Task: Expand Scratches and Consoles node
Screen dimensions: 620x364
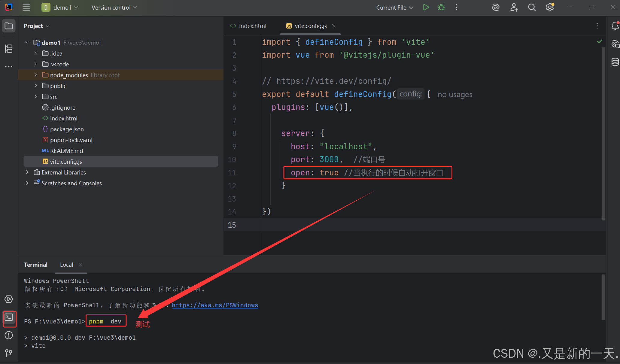Action: 27,183
